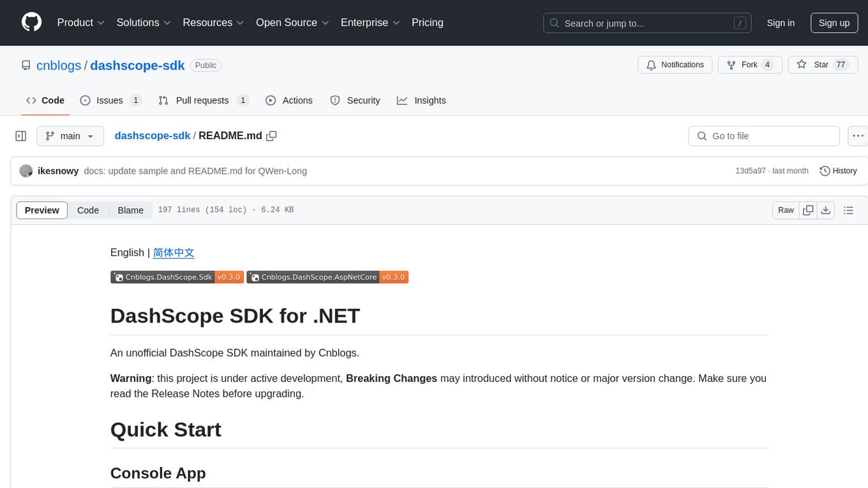
Task: Go to the GitHub homepage via the logo
Action: click(32, 22)
